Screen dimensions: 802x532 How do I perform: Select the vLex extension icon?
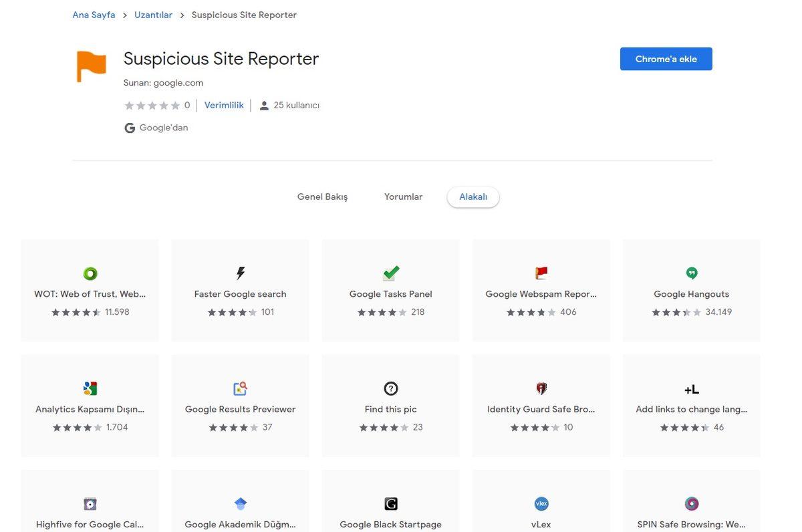541,503
